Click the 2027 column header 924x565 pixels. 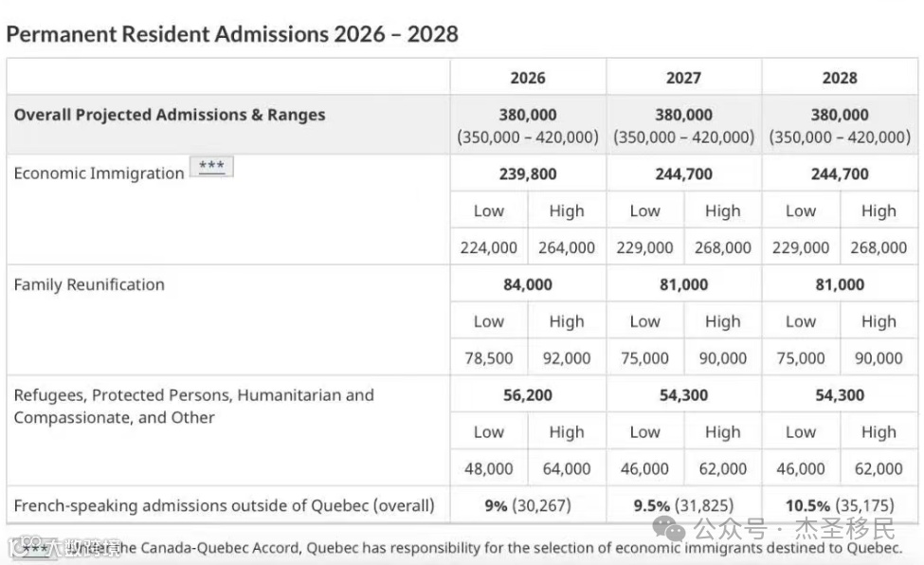[x=683, y=78]
